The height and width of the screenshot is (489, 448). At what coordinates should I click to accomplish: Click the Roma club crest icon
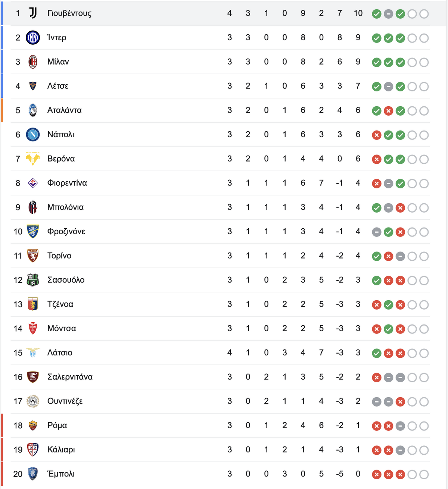33,426
